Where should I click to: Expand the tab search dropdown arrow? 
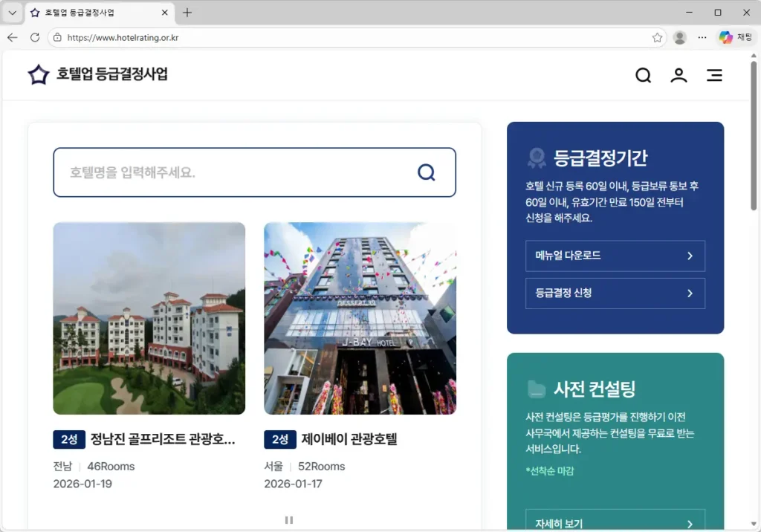(x=12, y=13)
